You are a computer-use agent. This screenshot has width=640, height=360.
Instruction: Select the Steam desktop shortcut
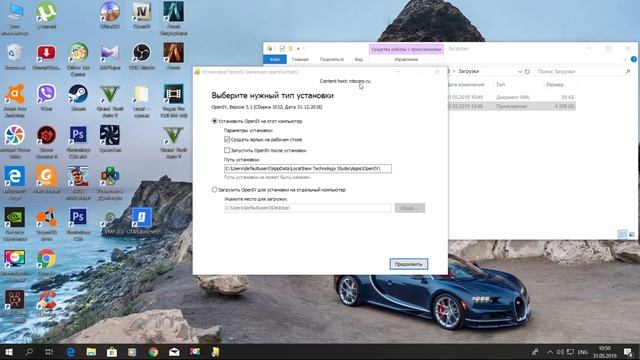pyautogui.click(x=78, y=98)
